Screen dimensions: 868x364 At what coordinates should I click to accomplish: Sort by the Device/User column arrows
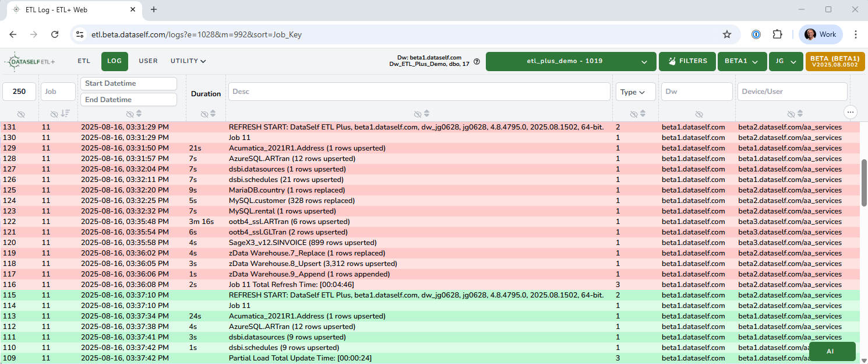800,113
